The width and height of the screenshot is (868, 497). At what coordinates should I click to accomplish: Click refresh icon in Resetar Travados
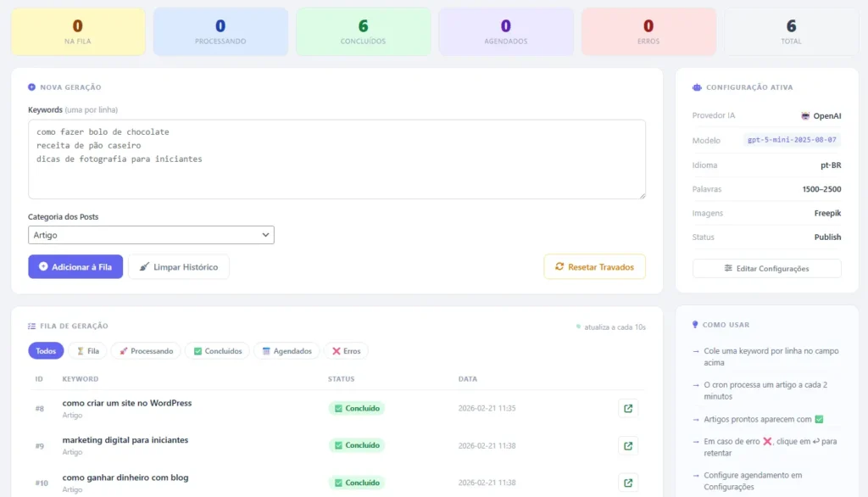559,266
